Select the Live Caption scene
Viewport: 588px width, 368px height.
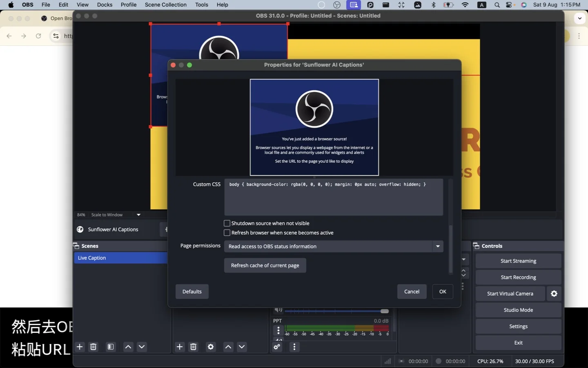tap(121, 258)
